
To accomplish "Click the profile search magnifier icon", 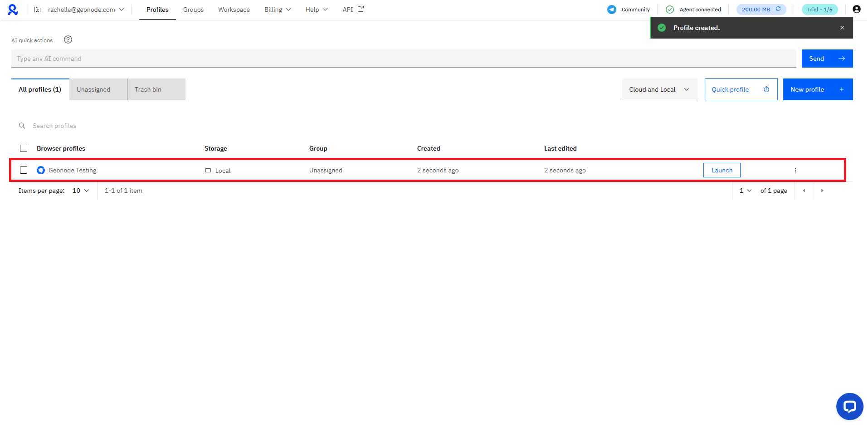I will (x=22, y=126).
